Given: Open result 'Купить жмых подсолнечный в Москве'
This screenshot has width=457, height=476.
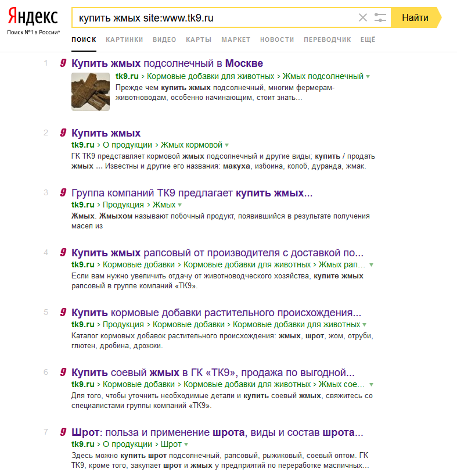Looking at the screenshot, I should click(167, 63).
